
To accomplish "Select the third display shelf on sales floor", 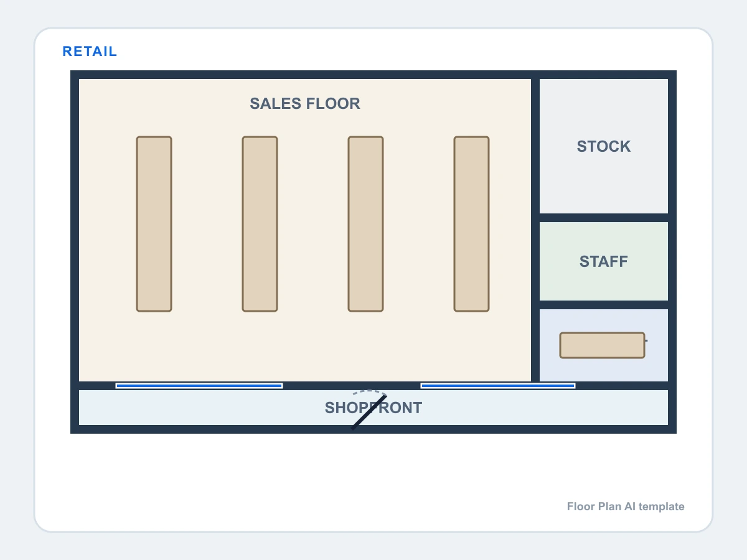I will [365, 224].
